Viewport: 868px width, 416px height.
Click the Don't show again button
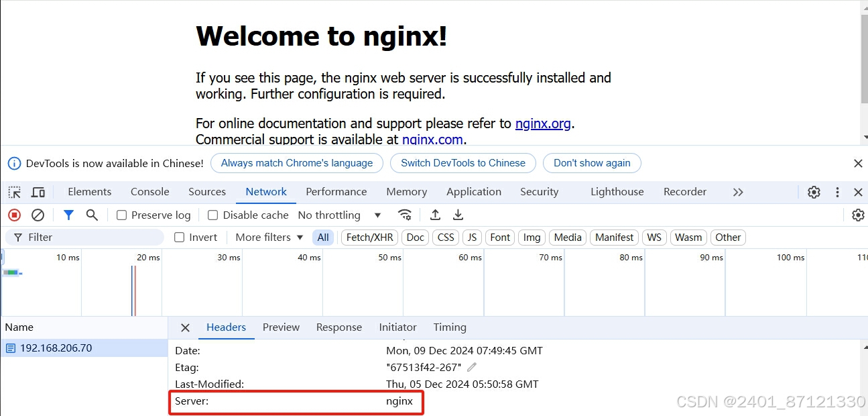point(592,163)
